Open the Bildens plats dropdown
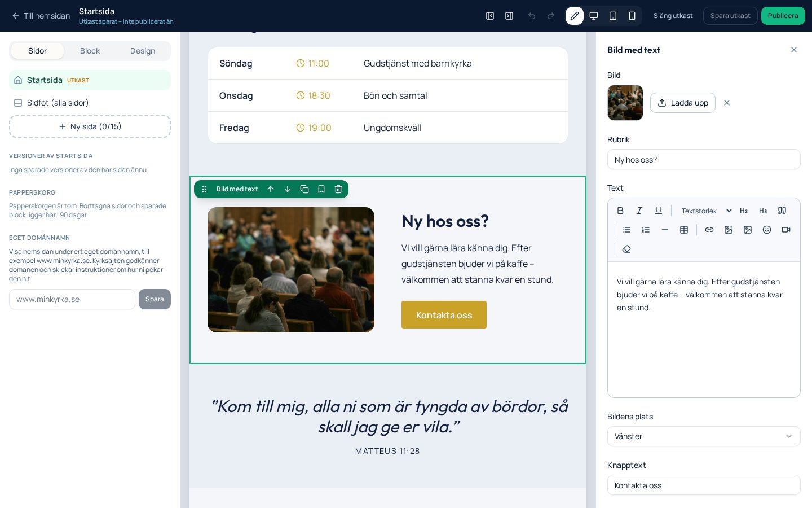 pos(704,436)
